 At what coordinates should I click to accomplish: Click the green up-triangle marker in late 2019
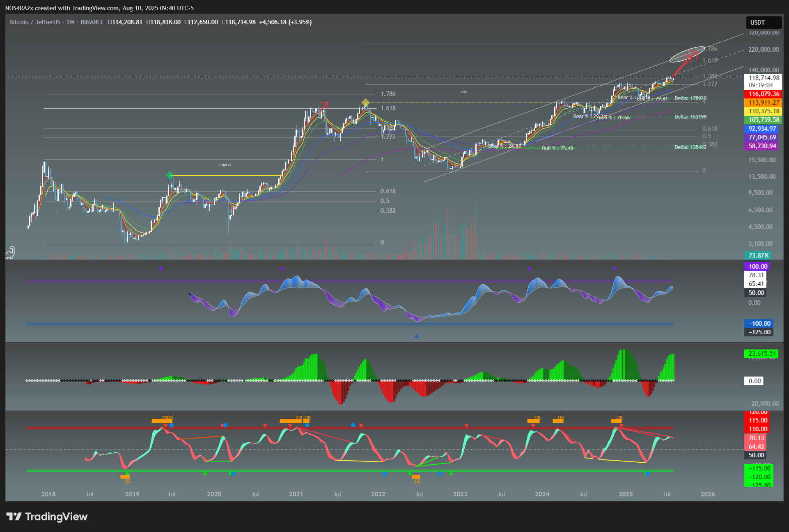[x=205, y=473]
